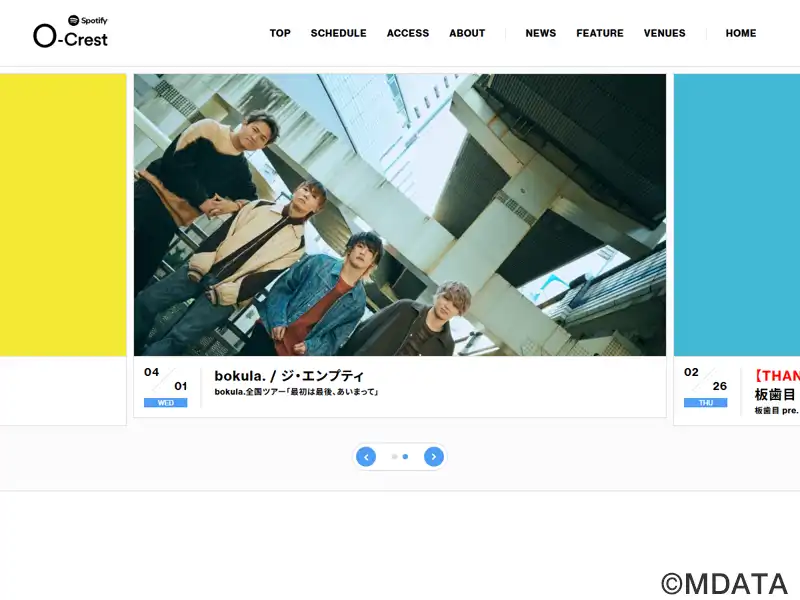Viewport: 800px width, 600px height.
Task: Click event title bokula. / ジ・エンプティ
Action: pos(289,376)
